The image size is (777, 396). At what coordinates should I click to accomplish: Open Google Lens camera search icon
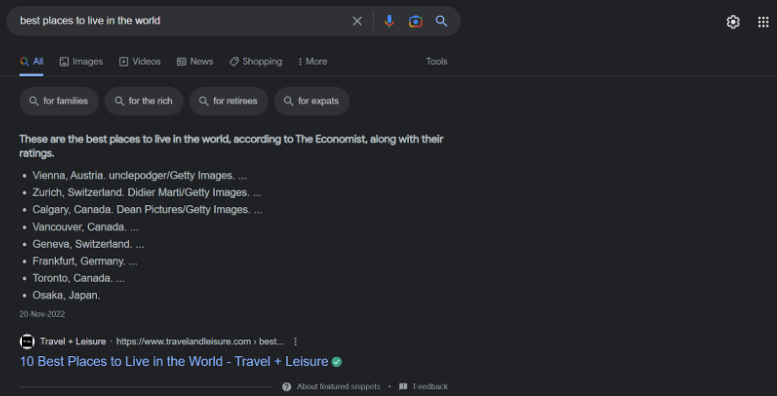pyautogui.click(x=415, y=21)
